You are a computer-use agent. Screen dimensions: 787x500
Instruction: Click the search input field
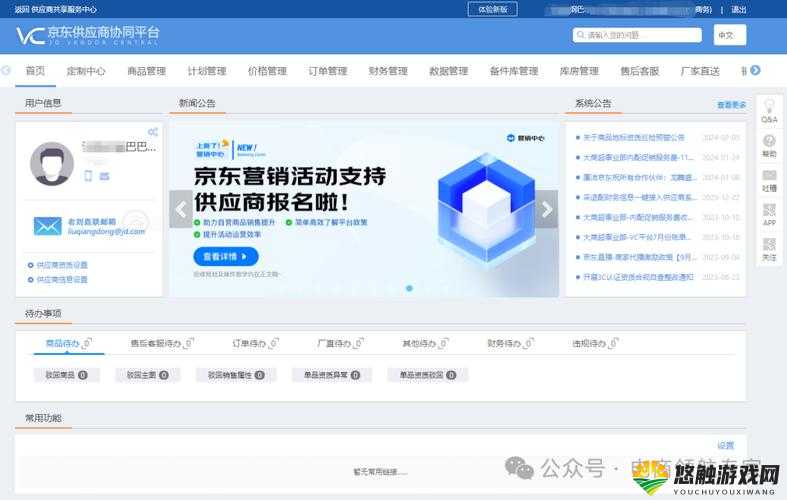point(637,35)
